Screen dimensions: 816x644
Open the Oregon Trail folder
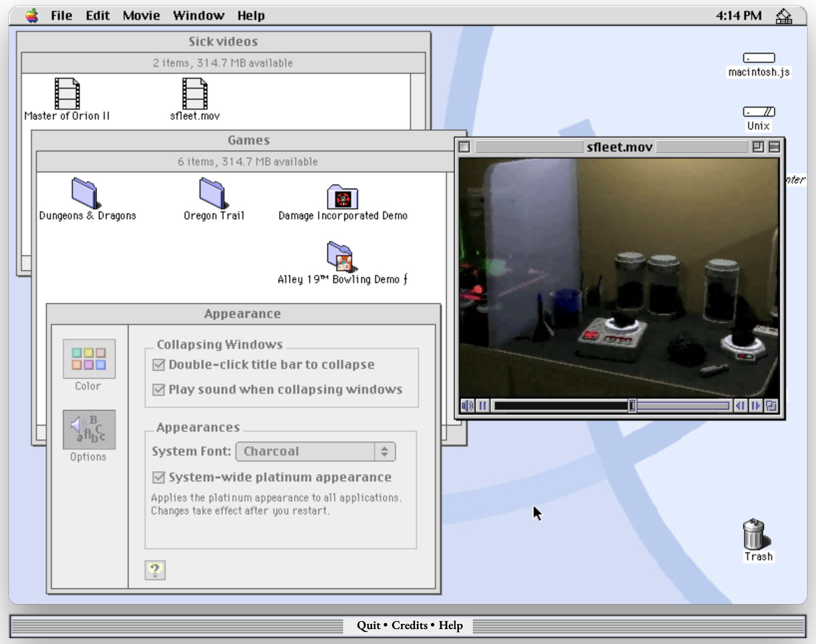coord(211,195)
